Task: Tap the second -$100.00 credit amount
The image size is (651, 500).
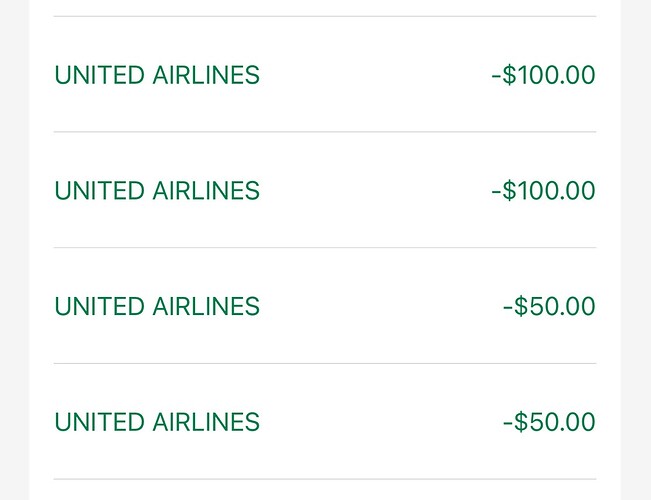Action: (x=543, y=191)
